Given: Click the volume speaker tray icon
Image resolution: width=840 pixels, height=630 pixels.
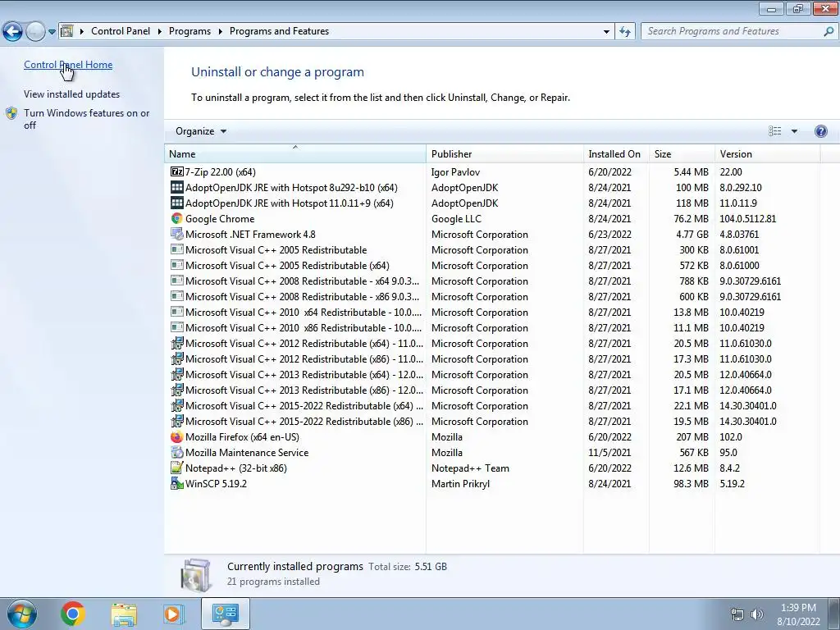Looking at the screenshot, I should (x=757, y=614).
